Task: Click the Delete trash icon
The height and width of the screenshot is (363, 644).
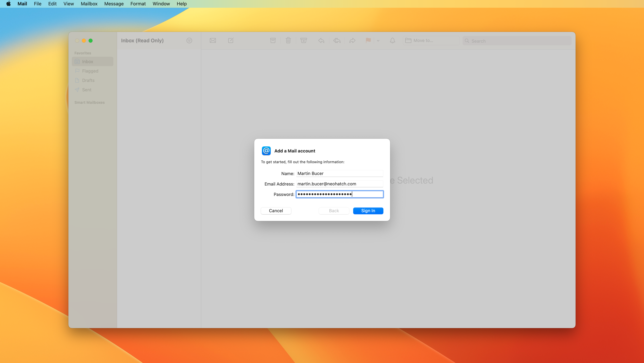Action: tap(288, 40)
